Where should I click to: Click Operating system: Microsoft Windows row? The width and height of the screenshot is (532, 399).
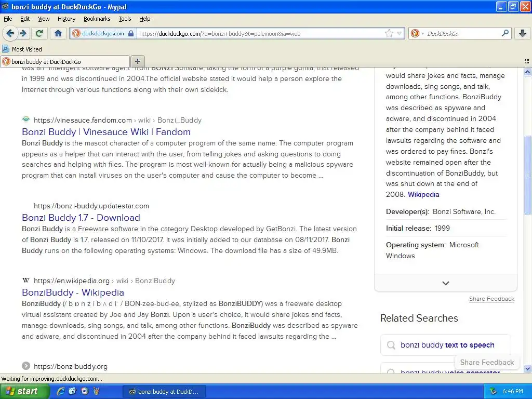coord(446,250)
